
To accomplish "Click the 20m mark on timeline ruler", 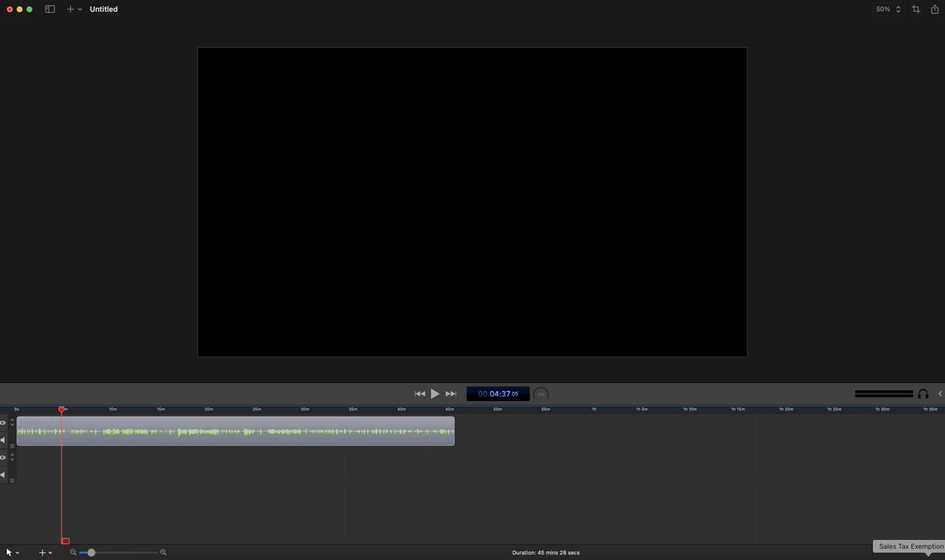I will [x=209, y=410].
